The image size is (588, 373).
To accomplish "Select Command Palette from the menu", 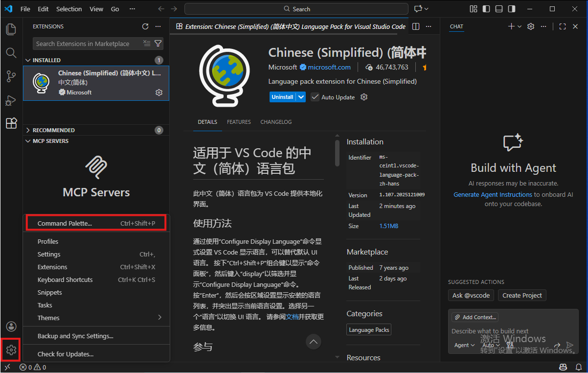I will [96, 223].
